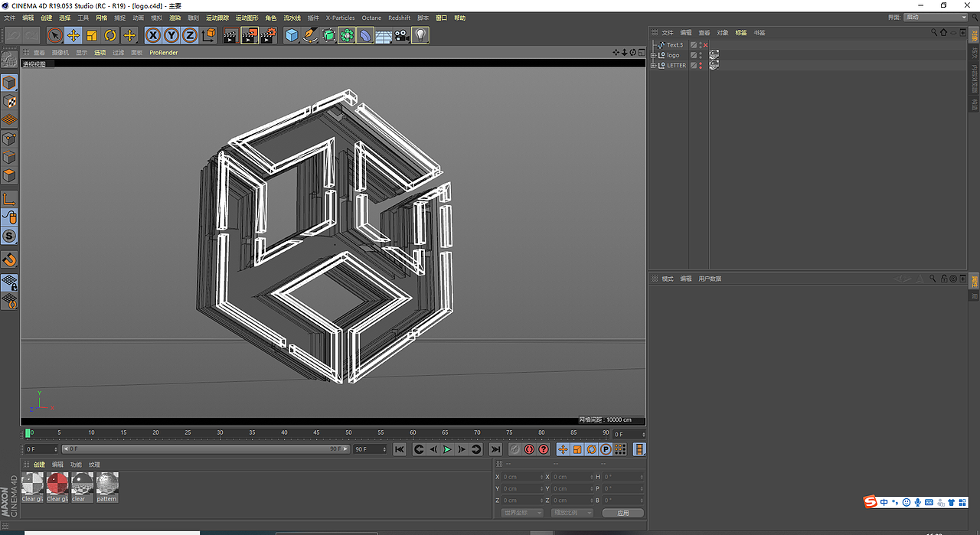
Task: Open the Edit Render Settings icon
Action: point(268,35)
